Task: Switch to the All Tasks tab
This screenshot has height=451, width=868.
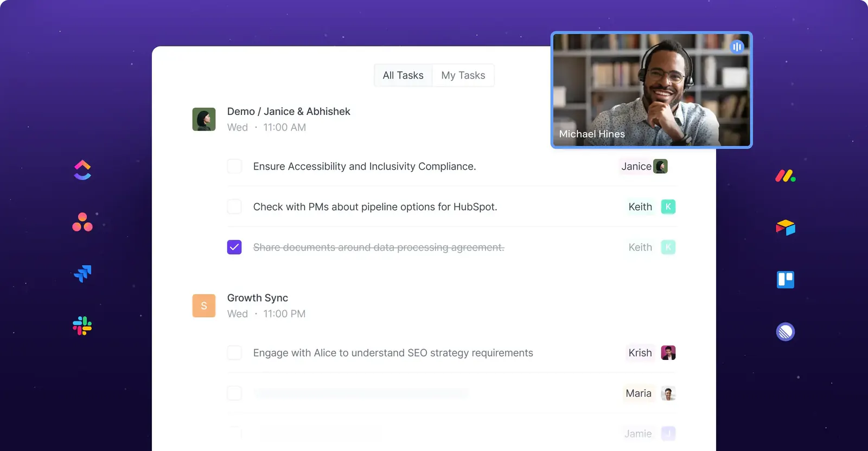Action: pos(403,75)
